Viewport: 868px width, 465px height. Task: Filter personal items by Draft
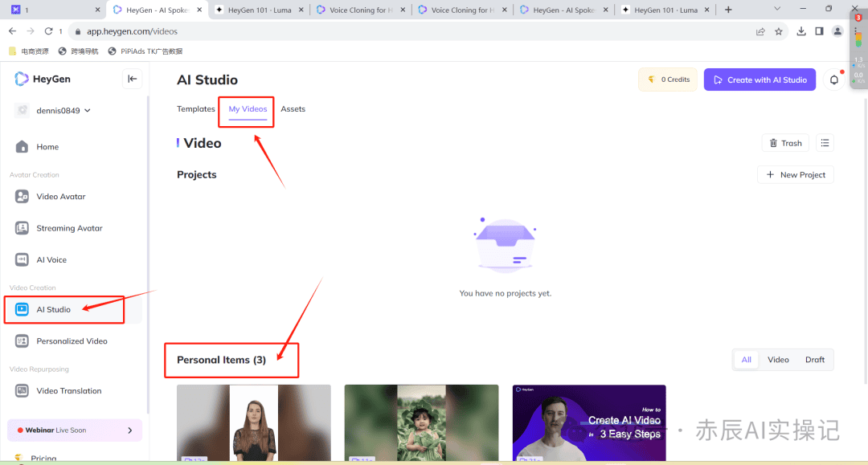(x=815, y=360)
